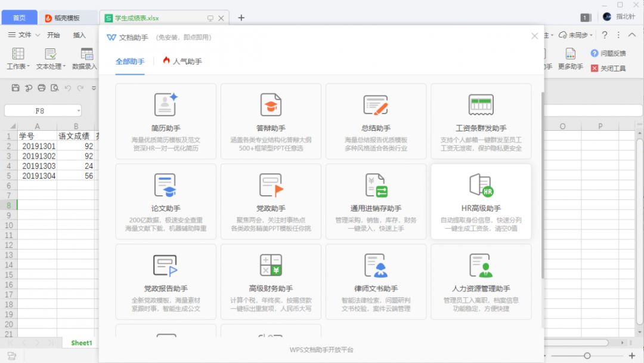
Task: Add a new document tab with plus
Action: pos(241,18)
